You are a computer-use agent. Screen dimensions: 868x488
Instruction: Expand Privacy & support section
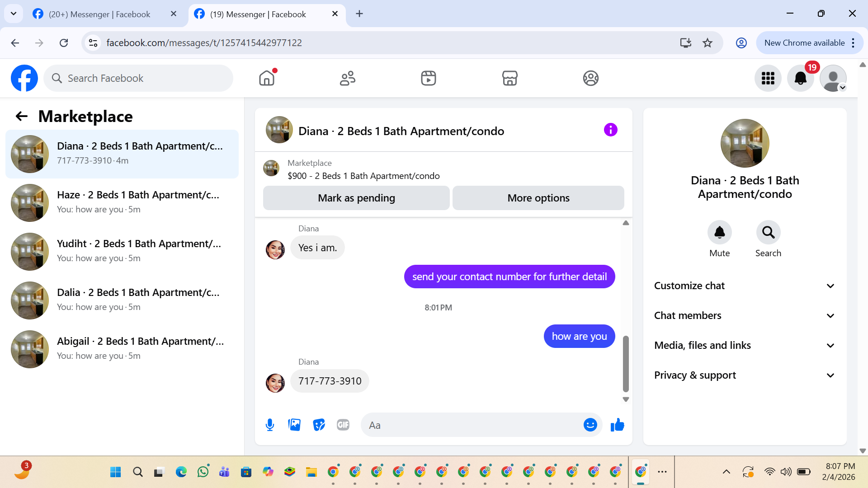tap(745, 375)
